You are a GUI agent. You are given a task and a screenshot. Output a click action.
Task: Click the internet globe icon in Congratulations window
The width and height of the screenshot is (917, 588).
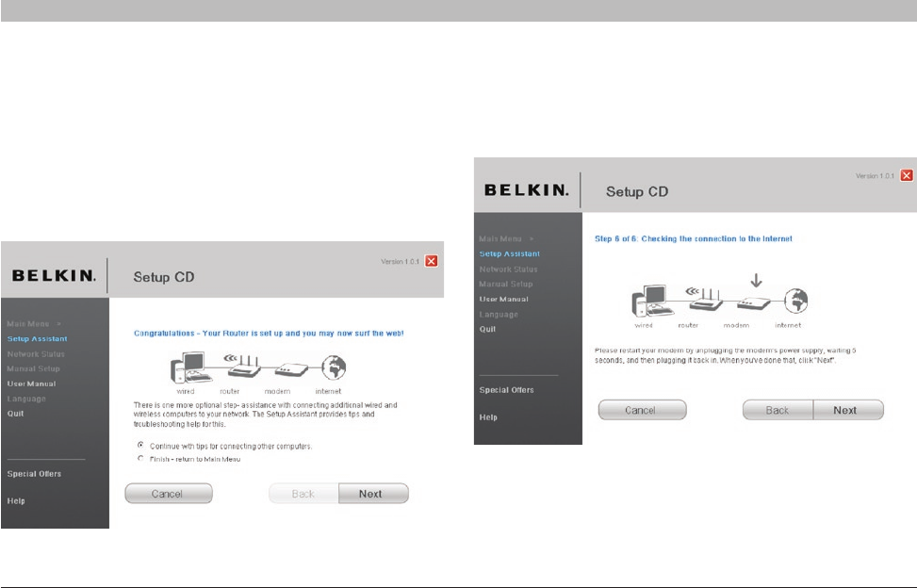[334, 367]
